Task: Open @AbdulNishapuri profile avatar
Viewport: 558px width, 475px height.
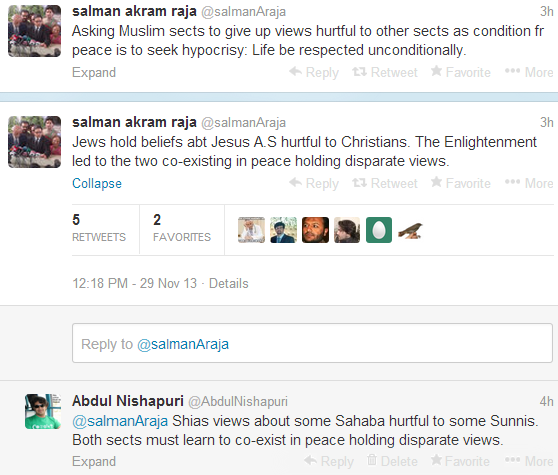Action: (x=43, y=411)
